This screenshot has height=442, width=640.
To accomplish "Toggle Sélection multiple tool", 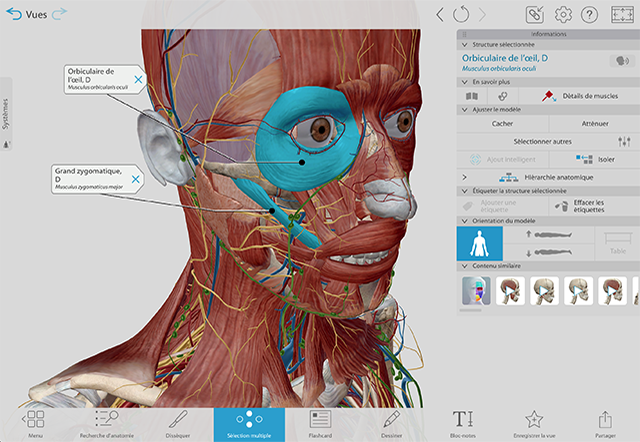I will [x=249, y=425].
